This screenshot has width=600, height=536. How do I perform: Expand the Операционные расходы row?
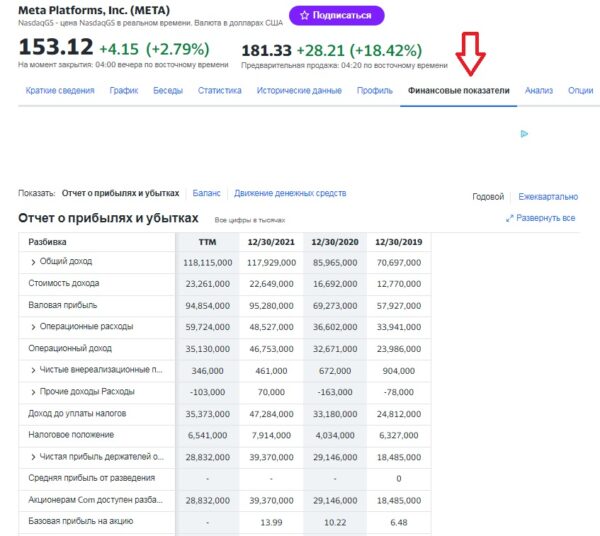point(33,327)
